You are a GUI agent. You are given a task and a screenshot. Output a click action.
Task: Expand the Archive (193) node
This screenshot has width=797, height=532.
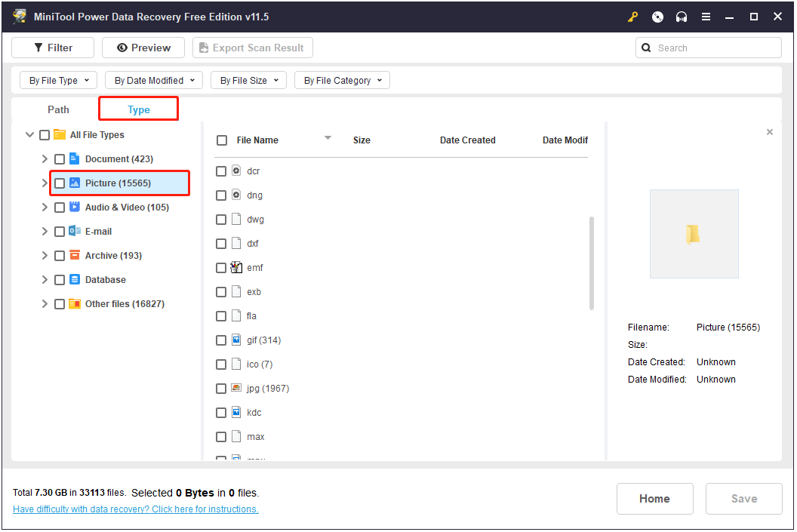coord(45,256)
